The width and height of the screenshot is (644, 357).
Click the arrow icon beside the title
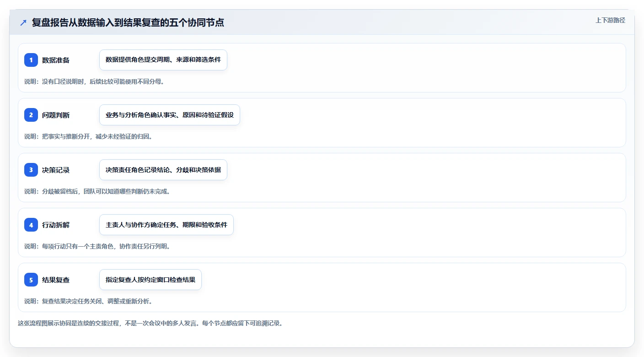point(23,22)
